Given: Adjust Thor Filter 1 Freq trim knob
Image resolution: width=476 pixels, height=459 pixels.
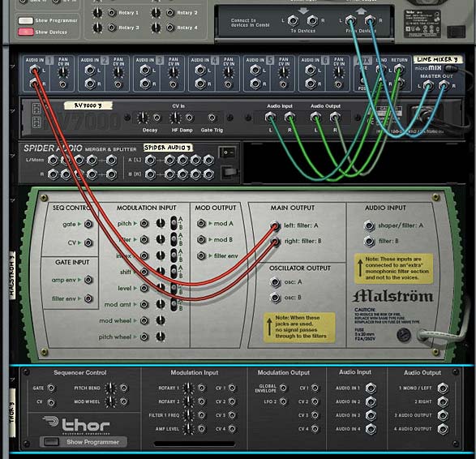Looking at the screenshot, I should (188, 415).
